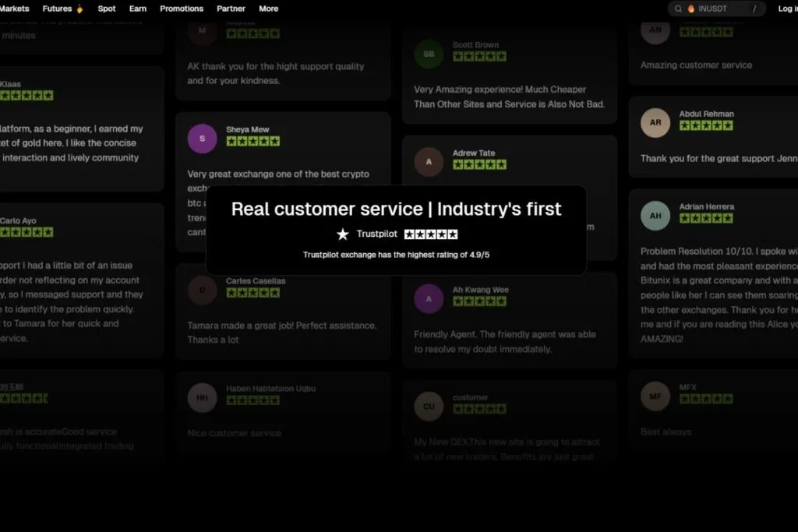Click the AK thank you review text

[275, 74]
